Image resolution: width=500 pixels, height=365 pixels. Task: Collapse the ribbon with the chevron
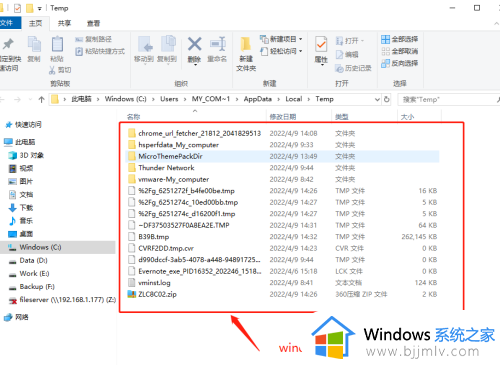click(x=496, y=24)
